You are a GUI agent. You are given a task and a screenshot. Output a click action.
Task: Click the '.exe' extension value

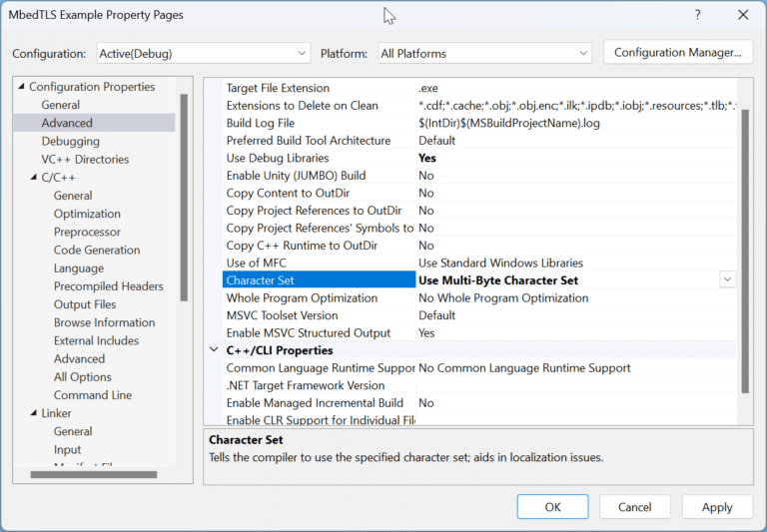click(x=428, y=88)
